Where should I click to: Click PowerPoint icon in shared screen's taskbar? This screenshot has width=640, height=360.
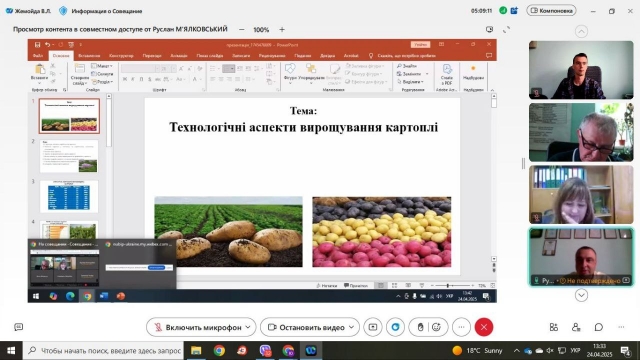click(120, 296)
